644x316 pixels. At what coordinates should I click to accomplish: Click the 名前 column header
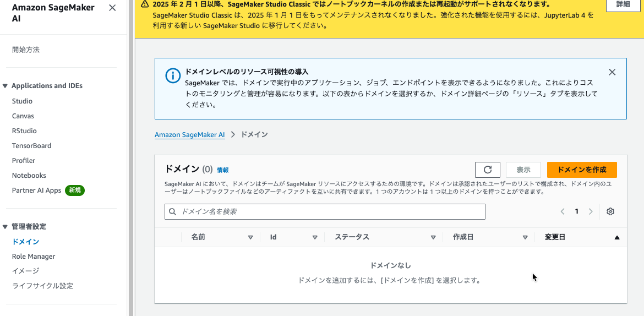click(x=198, y=237)
